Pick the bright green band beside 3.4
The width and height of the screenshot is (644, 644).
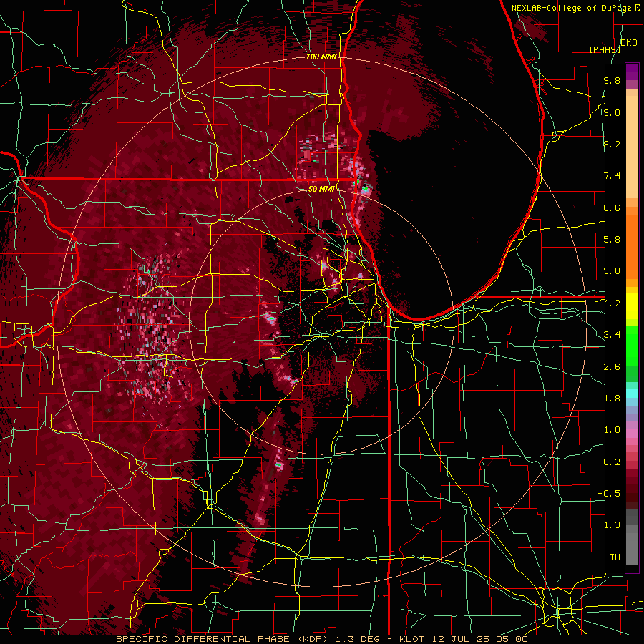tap(632, 345)
